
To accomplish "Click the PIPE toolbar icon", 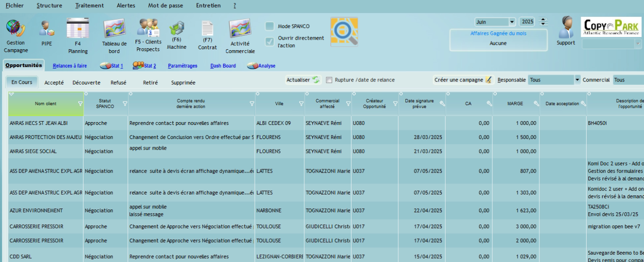I will (x=46, y=28).
